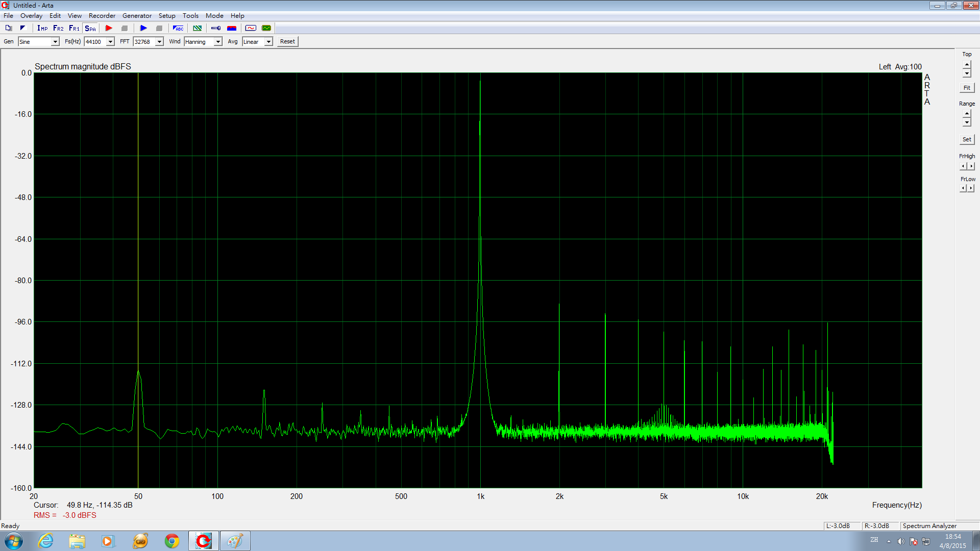Image resolution: width=980 pixels, height=551 pixels.
Task: Click the volume speaker icon in system tray
Action: point(901,541)
